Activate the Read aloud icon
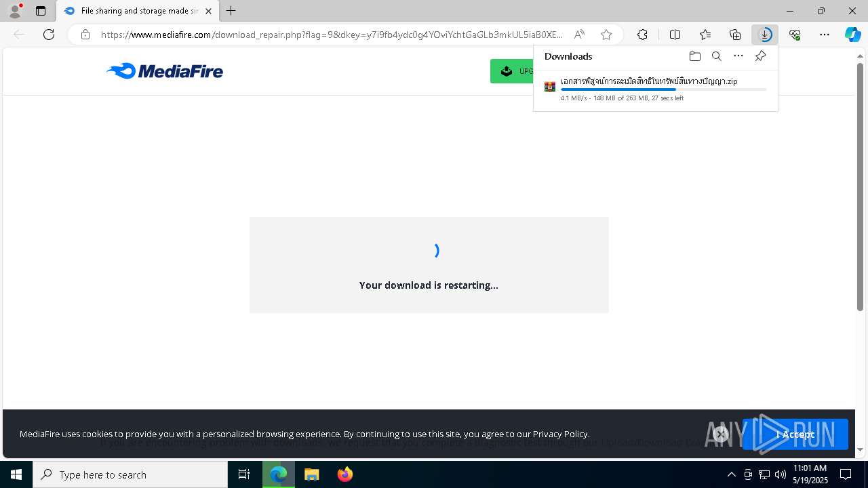868x488 pixels. (579, 35)
